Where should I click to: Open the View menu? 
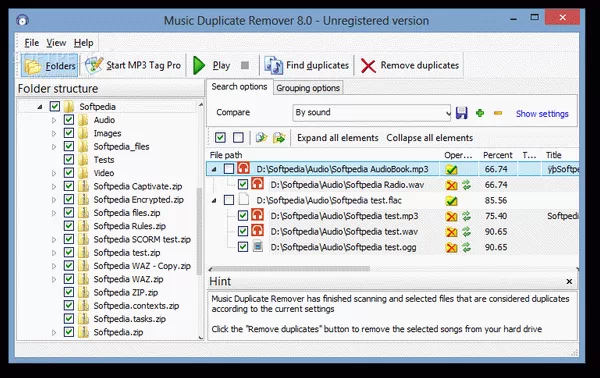56,42
